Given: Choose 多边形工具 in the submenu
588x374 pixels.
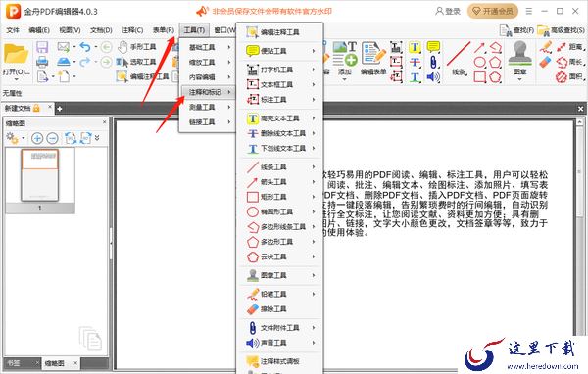Looking at the screenshot, I should pos(279,242).
